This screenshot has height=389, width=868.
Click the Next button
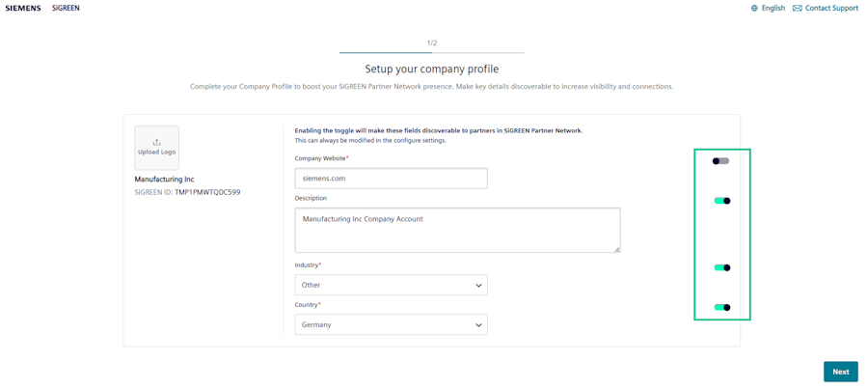click(x=840, y=372)
